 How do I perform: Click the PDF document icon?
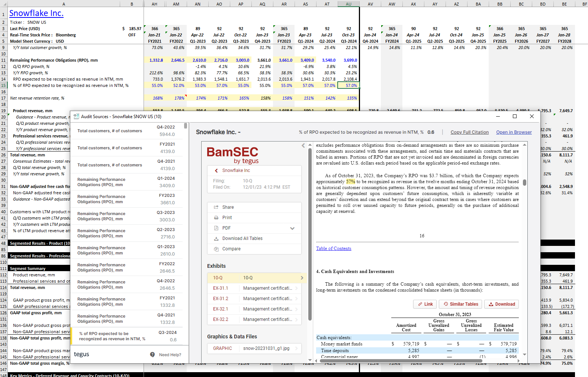[x=216, y=228]
